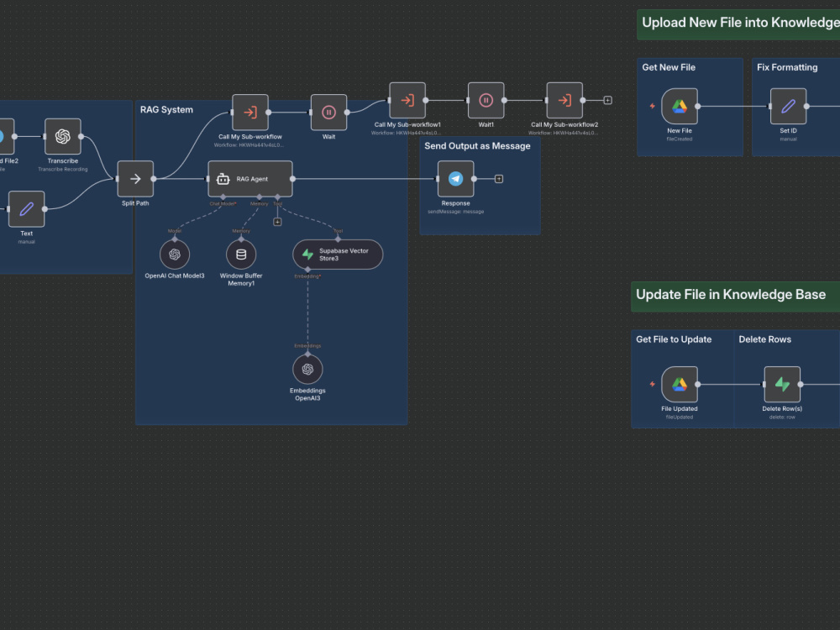Viewport: 840px width, 630px height.
Task: Click the fileCreated subtitle under New File
Action: coord(680,139)
